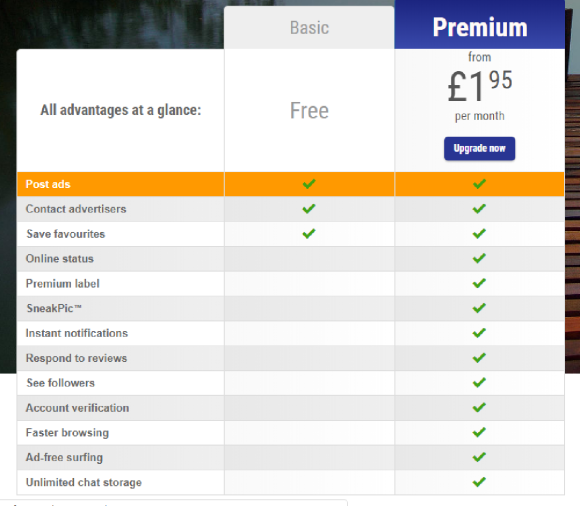Viewport: 580px width, 506px height.
Task: Select the Premium plan tab header
Action: (x=480, y=25)
